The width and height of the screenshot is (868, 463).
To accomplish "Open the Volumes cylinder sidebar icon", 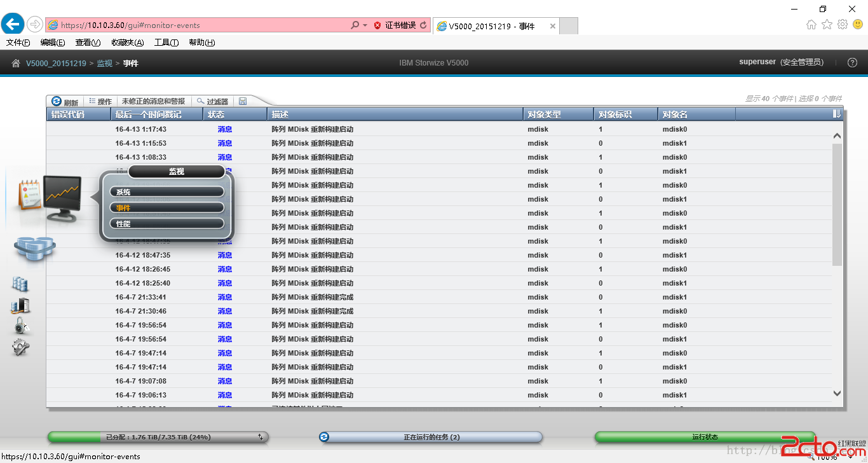I will click(x=20, y=284).
